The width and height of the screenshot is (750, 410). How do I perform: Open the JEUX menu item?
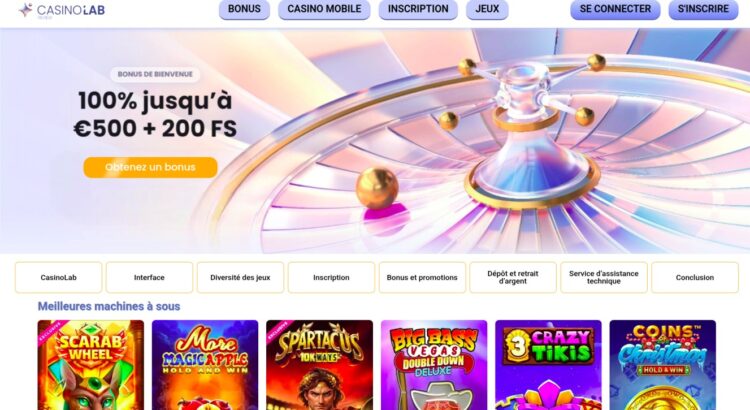487,9
